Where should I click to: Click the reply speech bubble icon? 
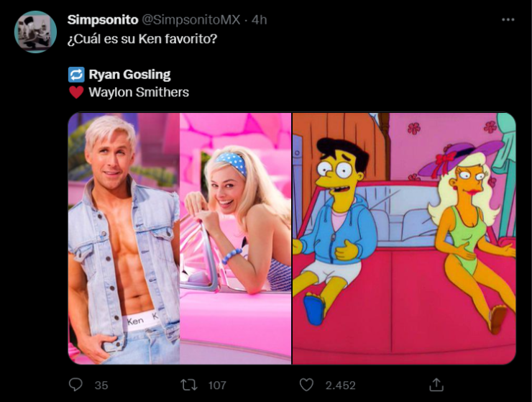75,385
